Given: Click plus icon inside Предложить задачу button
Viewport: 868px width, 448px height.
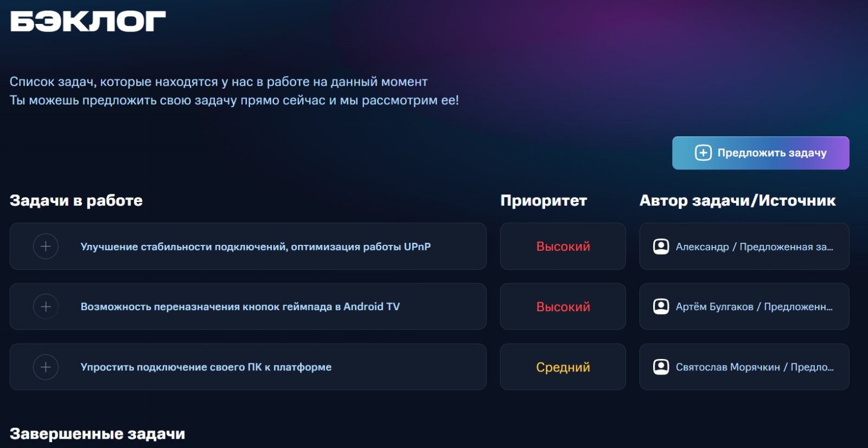Looking at the screenshot, I should point(703,153).
